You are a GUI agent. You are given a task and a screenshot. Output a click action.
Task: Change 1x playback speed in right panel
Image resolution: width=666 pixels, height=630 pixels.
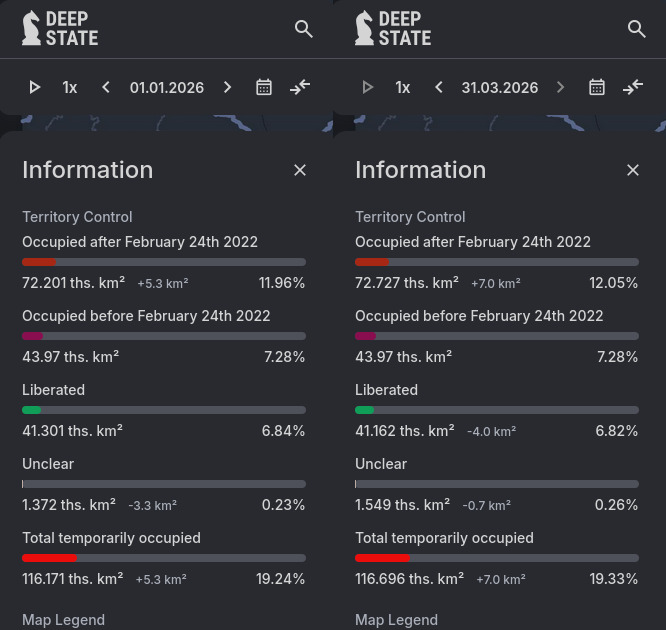403,88
